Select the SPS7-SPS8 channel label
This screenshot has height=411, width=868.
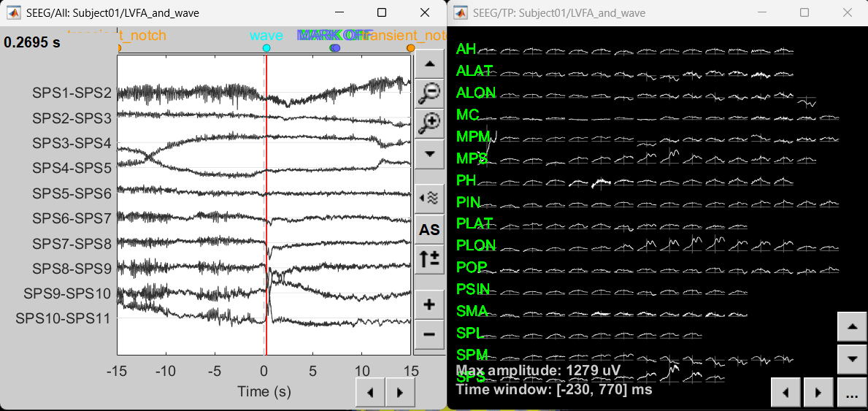point(72,244)
